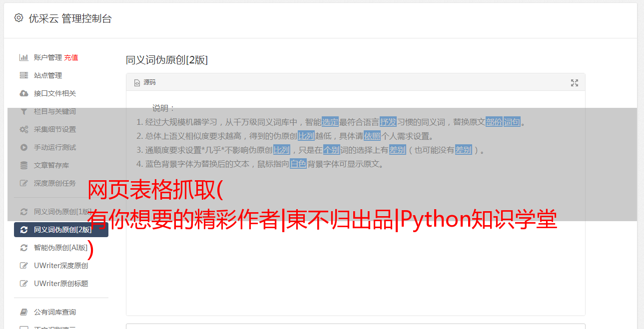Open UWriter原创标题 in the sidebar
The image size is (644, 329).
click(61, 284)
